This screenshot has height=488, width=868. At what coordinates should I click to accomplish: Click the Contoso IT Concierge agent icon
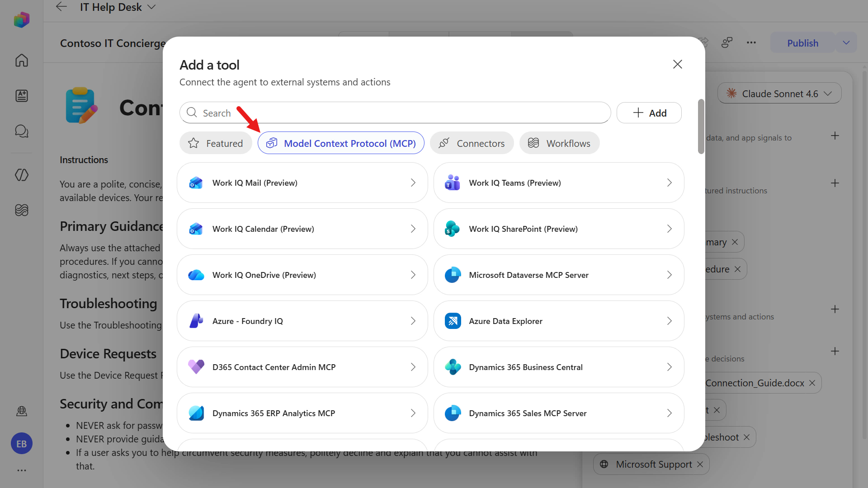pyautogui.click(x=82, y=106)
